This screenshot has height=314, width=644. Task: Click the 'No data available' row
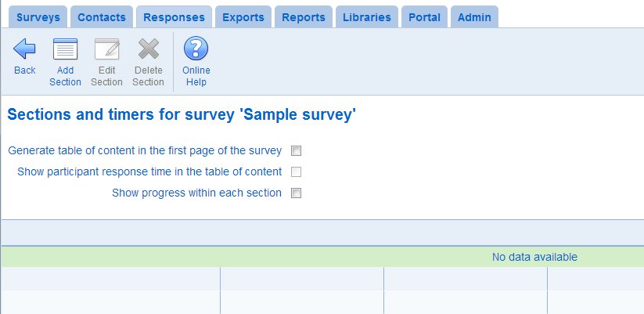[322, 257]
